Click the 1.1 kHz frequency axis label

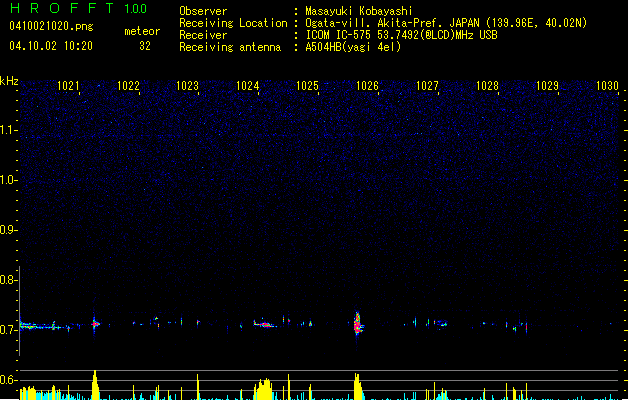[x=8, y=130]
